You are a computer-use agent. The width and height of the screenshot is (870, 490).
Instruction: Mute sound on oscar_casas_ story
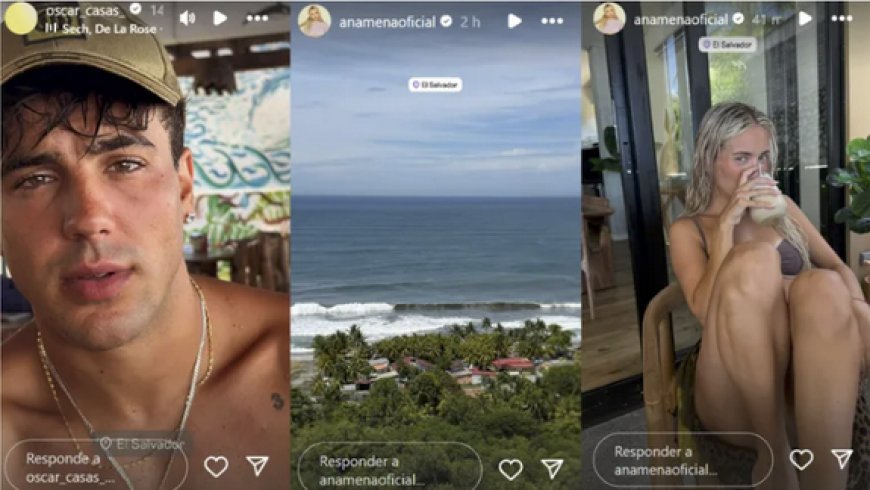188,18
